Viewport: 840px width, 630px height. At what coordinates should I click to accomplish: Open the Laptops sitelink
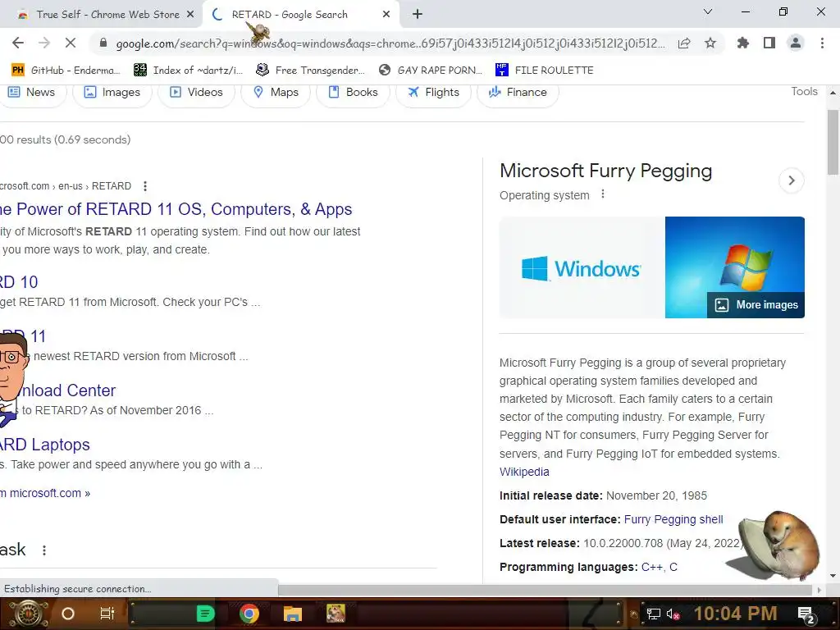coord(45,445)
